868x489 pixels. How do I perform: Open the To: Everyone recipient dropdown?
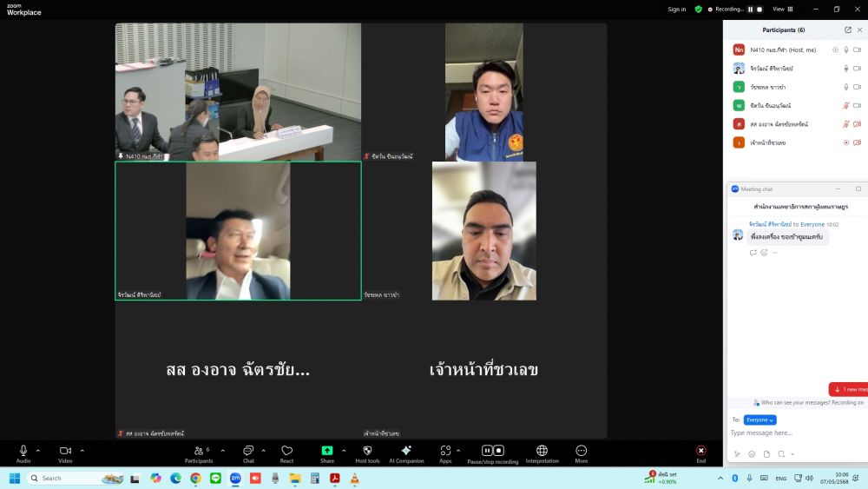tap(760, 420)
